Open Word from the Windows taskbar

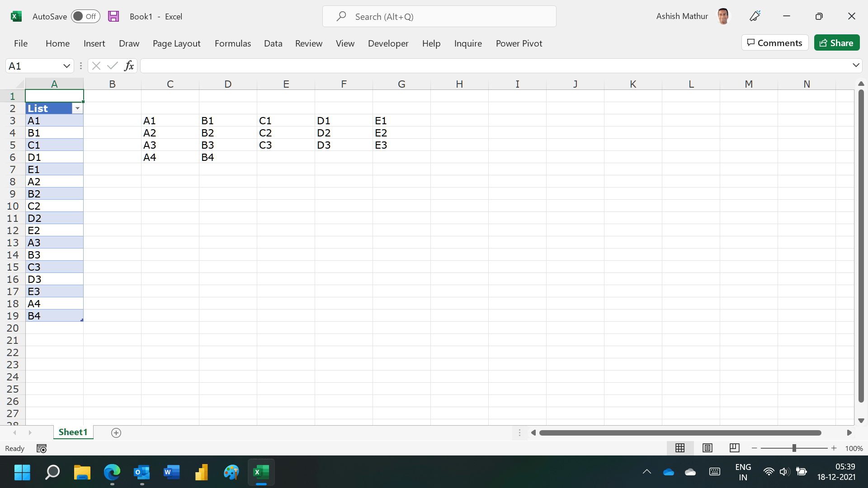[x=171, y=473]
